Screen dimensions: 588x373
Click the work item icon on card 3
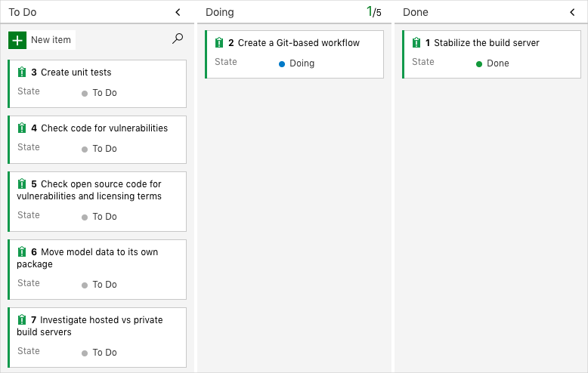(22, 72)
